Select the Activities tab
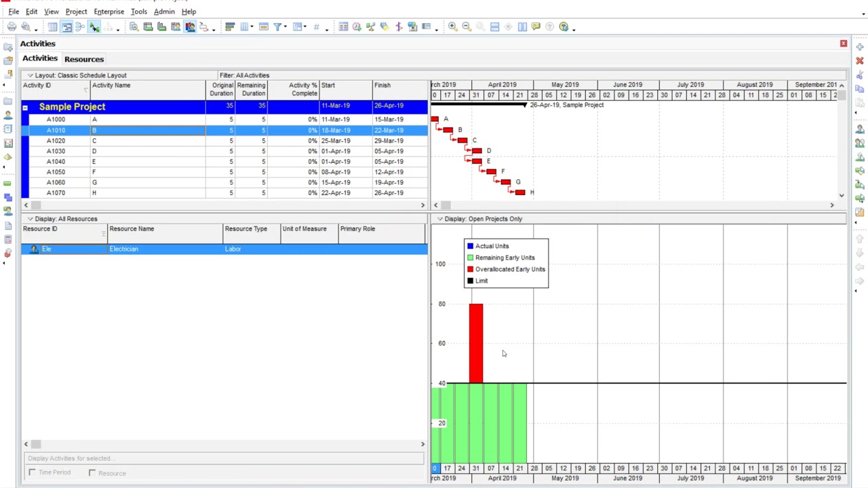The image size is (868, 488). tap(40, 58)
